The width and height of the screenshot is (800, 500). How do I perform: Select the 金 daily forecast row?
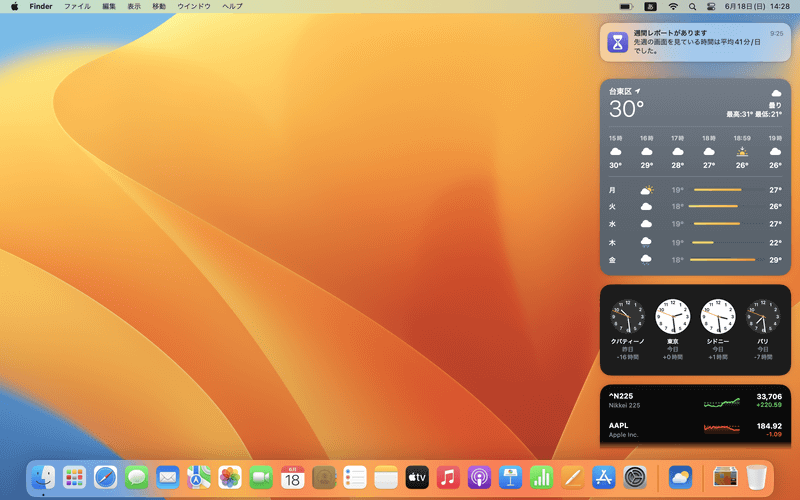695,260
